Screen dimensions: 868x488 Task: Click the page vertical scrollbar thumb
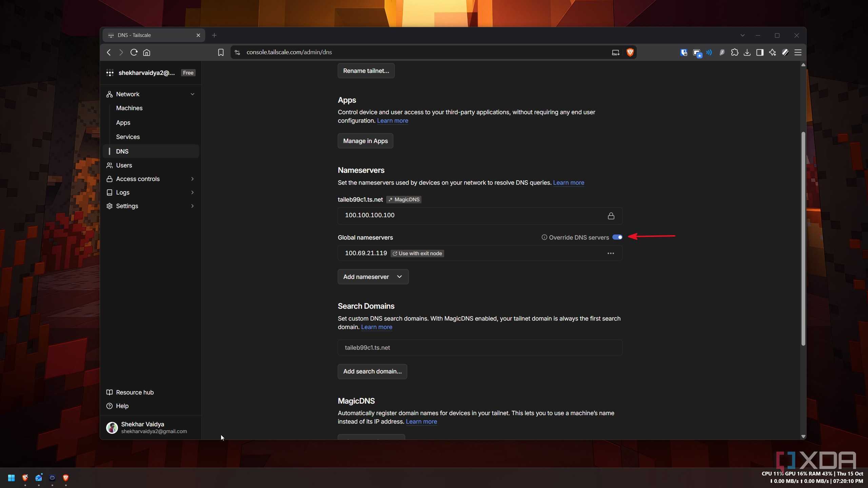(803, 239)
